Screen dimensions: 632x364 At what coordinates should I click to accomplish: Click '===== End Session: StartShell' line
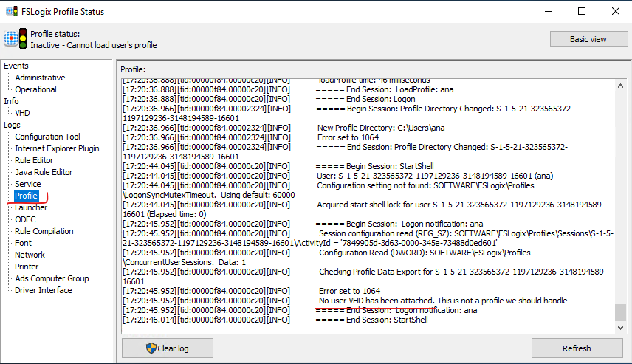tap(275, 320)
